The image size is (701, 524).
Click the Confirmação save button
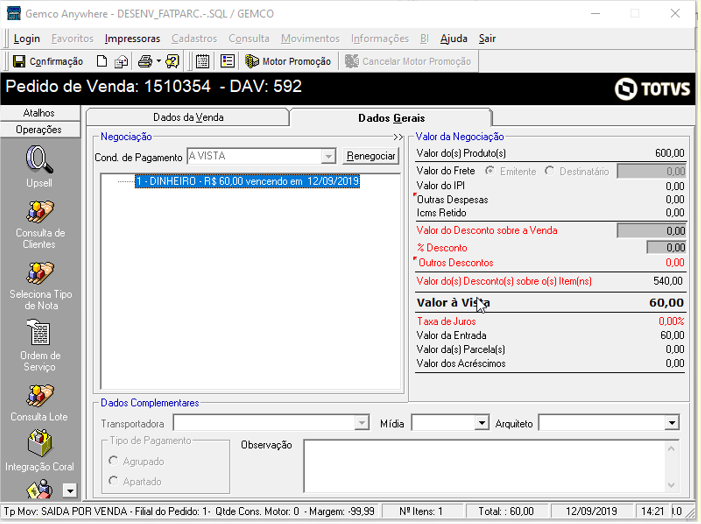(x=47, y=61)
